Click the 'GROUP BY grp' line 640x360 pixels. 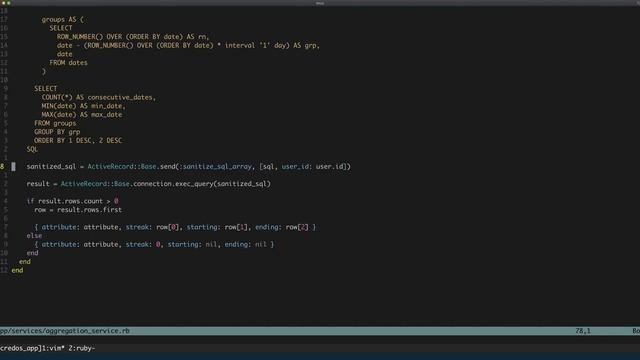tap(57, 132)
